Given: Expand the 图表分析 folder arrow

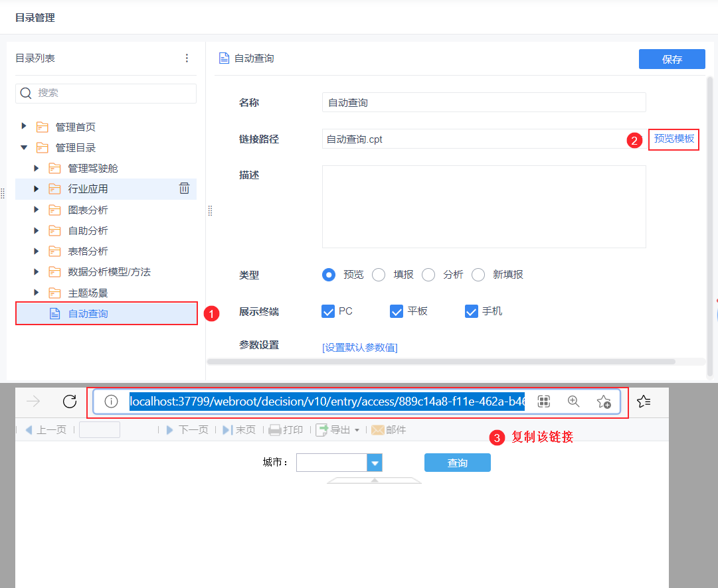Looking at the screenshot, I should click(x=36, y=210).
